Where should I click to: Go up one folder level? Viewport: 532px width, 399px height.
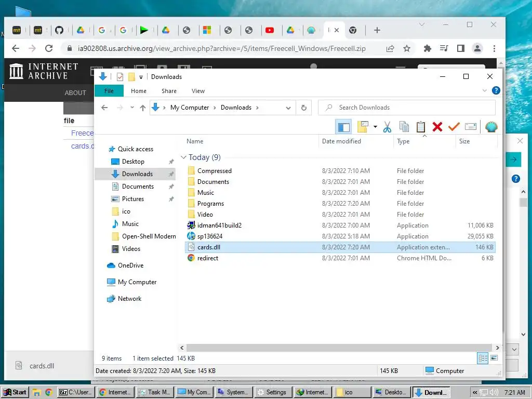pos(142,108)
